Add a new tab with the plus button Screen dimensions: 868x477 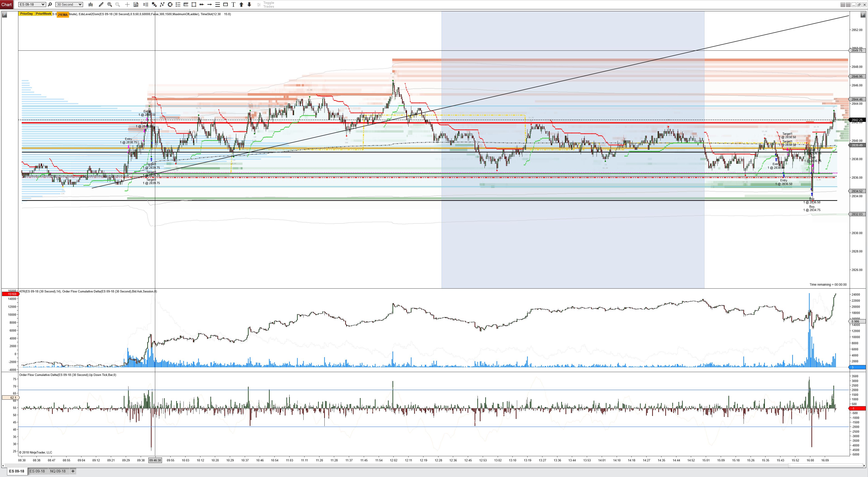[x=73, y=471]
